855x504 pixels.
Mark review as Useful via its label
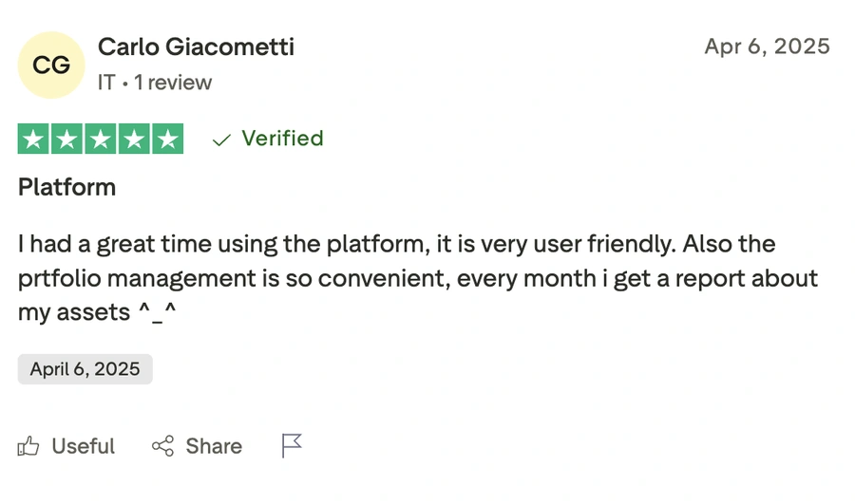click(x=84, y=446)
